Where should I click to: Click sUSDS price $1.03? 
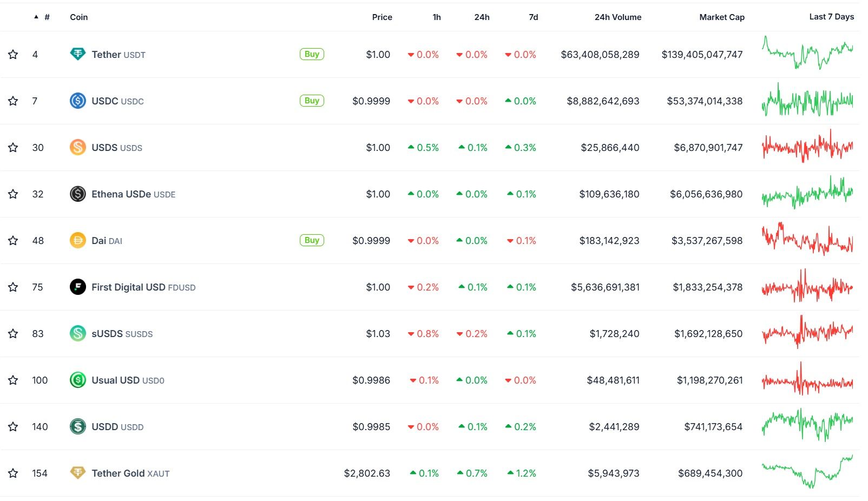(378, 334)
